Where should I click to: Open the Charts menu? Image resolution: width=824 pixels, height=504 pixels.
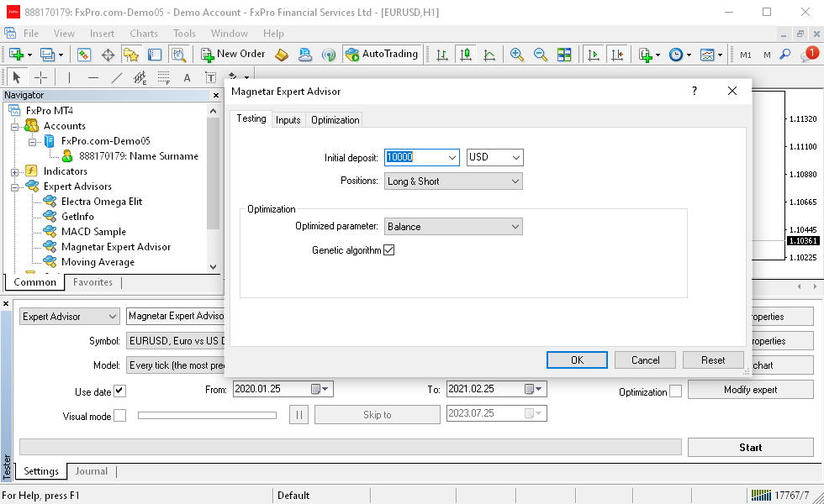pyautogui.click(x=144, y=34)
